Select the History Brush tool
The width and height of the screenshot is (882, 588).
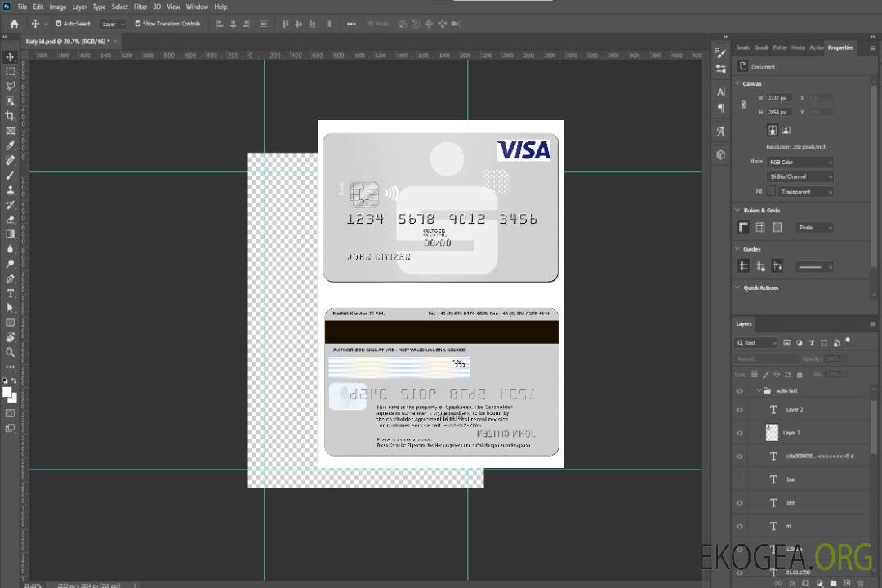pyautogui.click(x=10, y=205)
